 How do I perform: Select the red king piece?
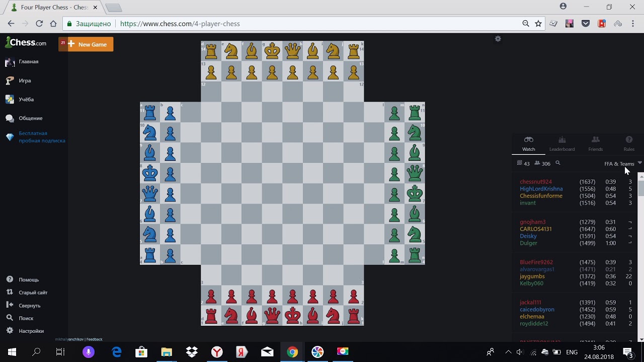(x=292, y=316)
